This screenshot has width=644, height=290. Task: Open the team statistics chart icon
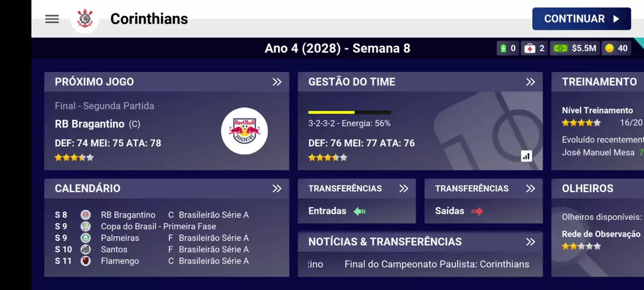point(526,156)
